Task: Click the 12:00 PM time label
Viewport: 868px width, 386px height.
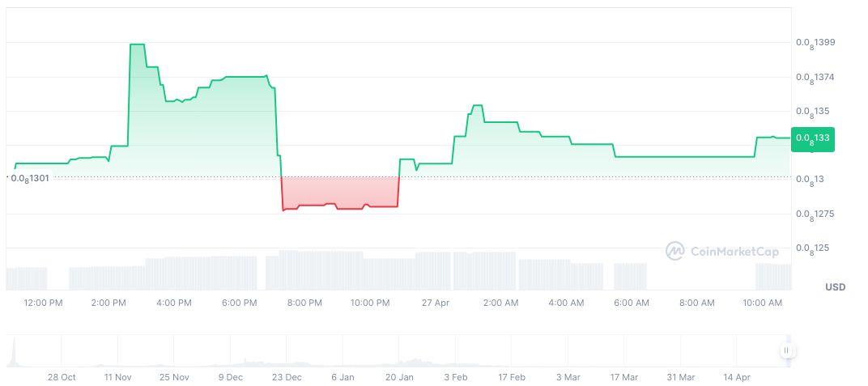Action: coord(43,303)
